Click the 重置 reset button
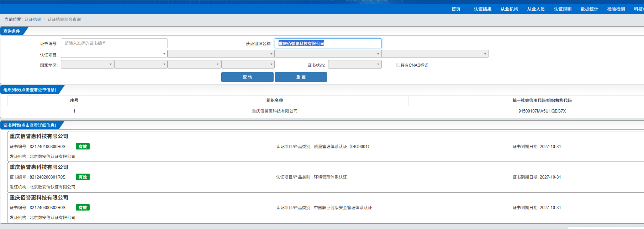The image size is (644, 229). click(x=301, y=77)
